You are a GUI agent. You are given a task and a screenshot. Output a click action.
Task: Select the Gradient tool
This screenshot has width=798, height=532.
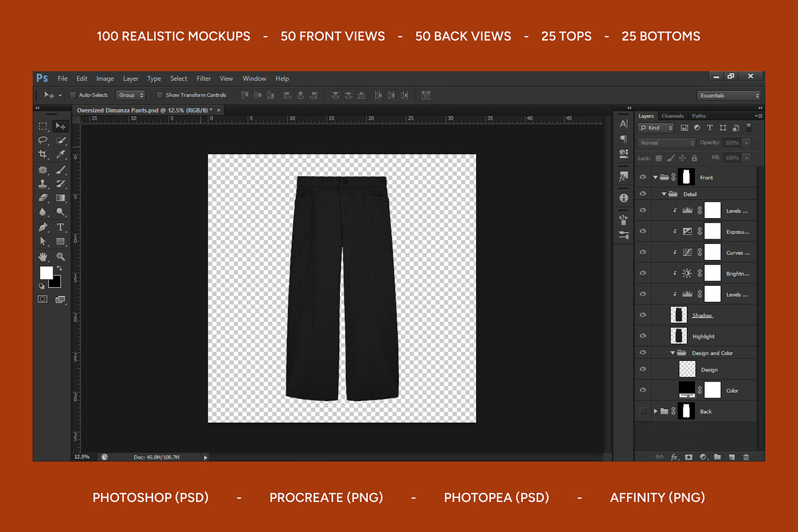click(61, 198)
